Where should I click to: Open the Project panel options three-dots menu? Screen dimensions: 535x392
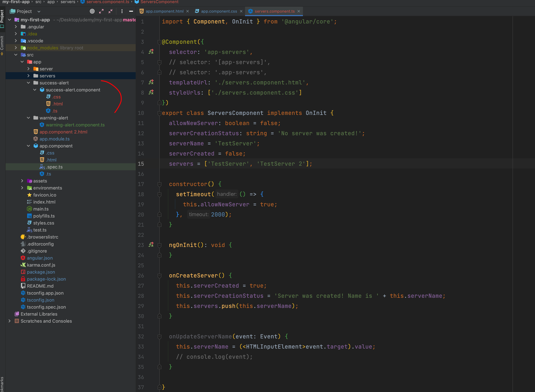[x=122, y=11]
